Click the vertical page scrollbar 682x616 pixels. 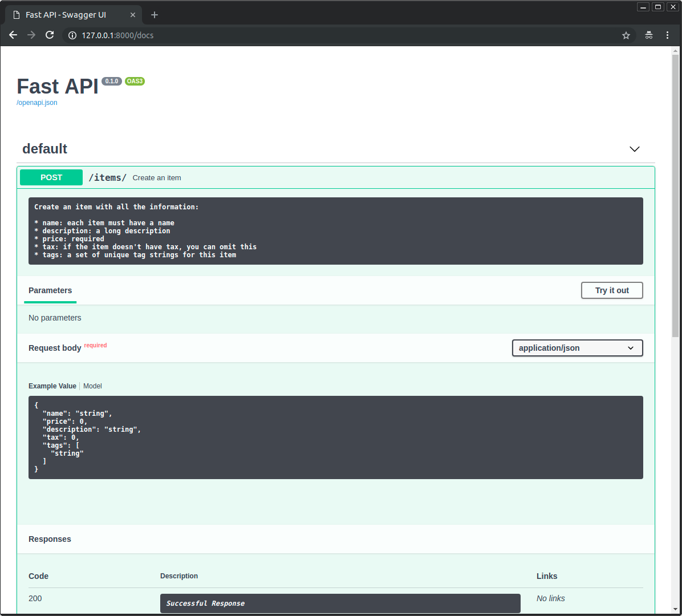(675, 194)
